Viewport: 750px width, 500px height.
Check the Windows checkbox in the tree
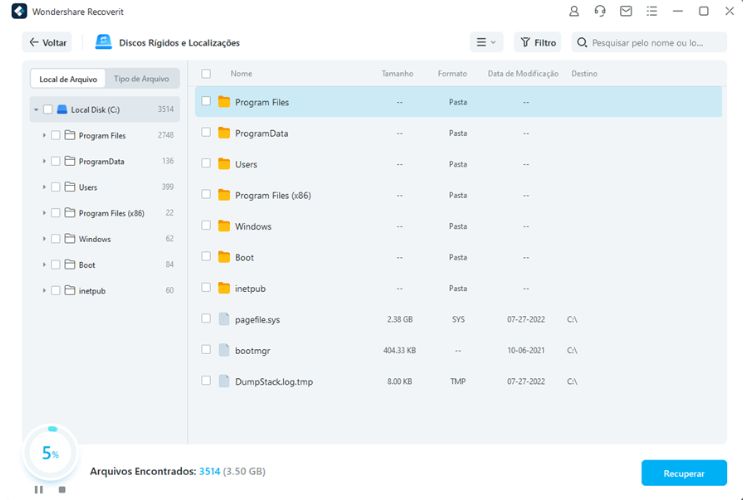point(55,239)
